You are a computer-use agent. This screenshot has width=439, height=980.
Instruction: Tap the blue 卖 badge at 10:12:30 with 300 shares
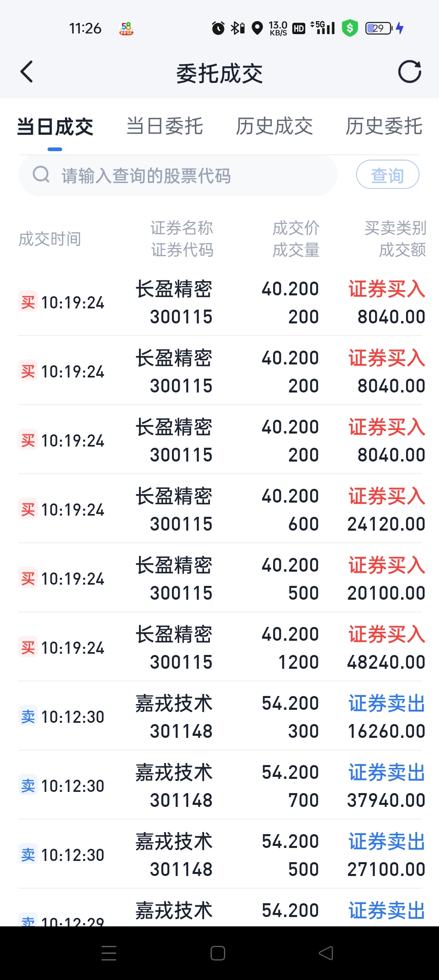(x=28, y=717)
